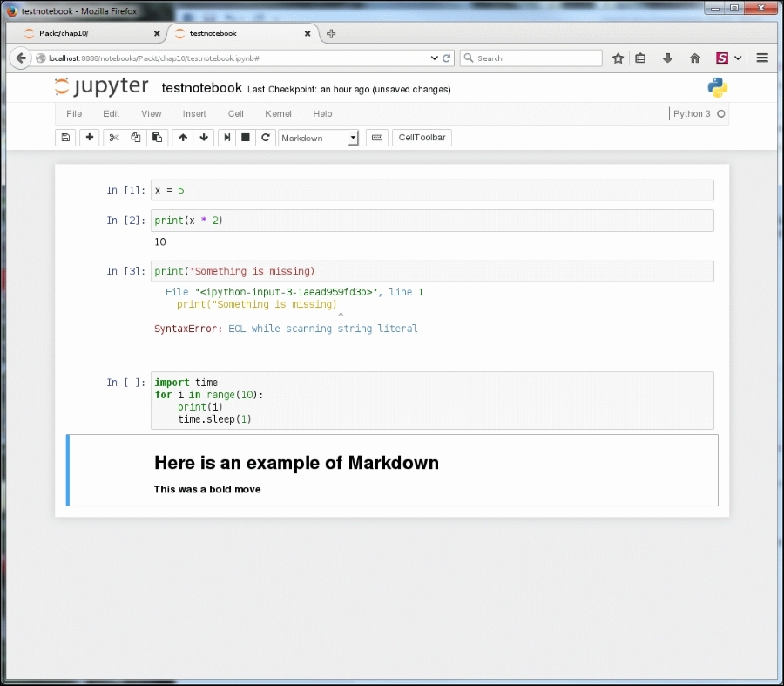Interrupt the kernel with stop icon
The height and width of the screenshot is (686, 784).
pos(246,137)
